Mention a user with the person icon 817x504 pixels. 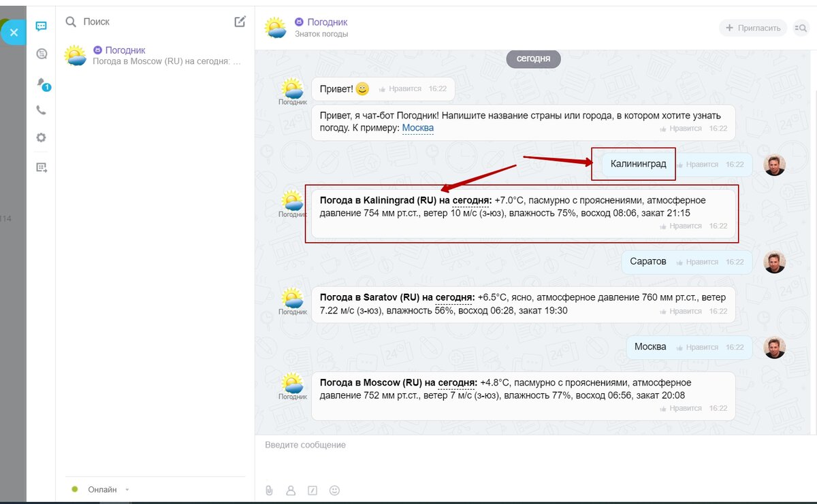coord(291,490)
